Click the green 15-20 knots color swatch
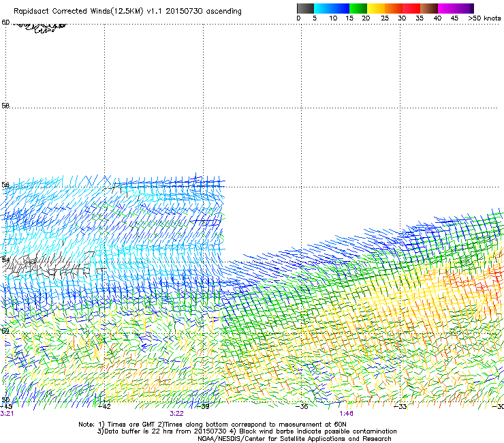504x443 pixels. coord(358,8)
